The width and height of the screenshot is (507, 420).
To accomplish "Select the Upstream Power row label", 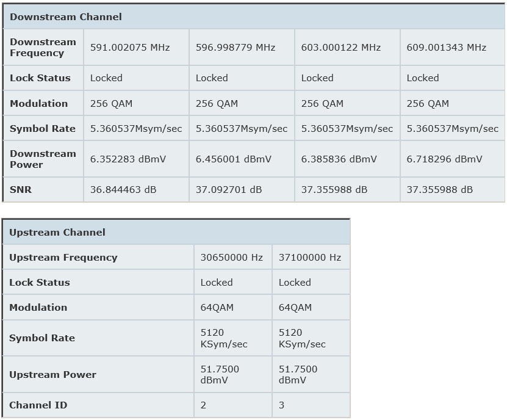I will coord(52,375).
